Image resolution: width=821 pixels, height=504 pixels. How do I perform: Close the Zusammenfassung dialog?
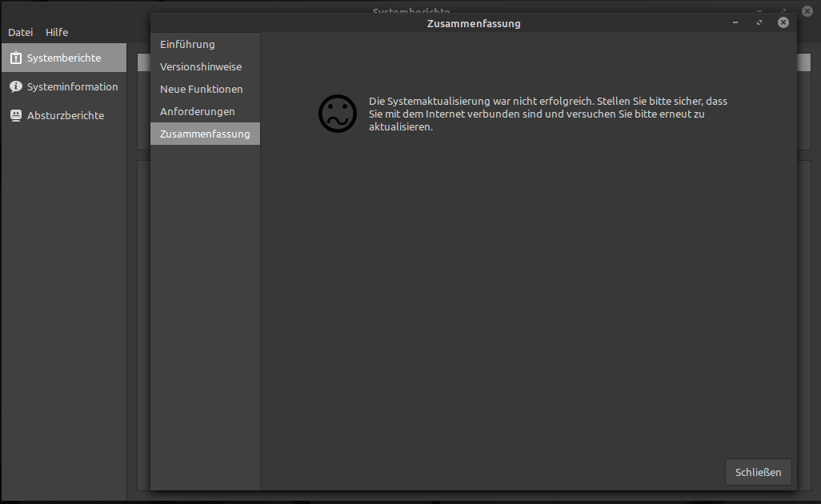click(x=783, y=22)
